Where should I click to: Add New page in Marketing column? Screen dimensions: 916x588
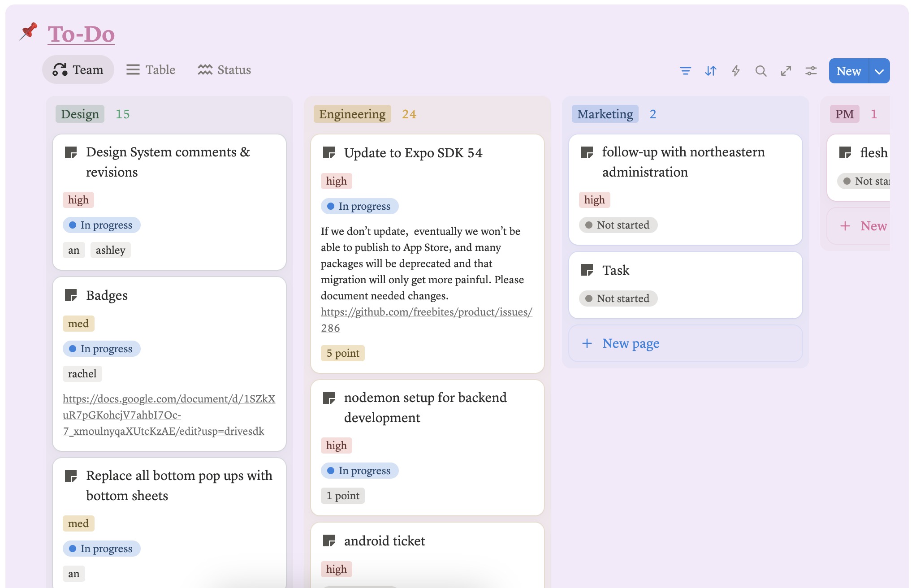(631, 343)
